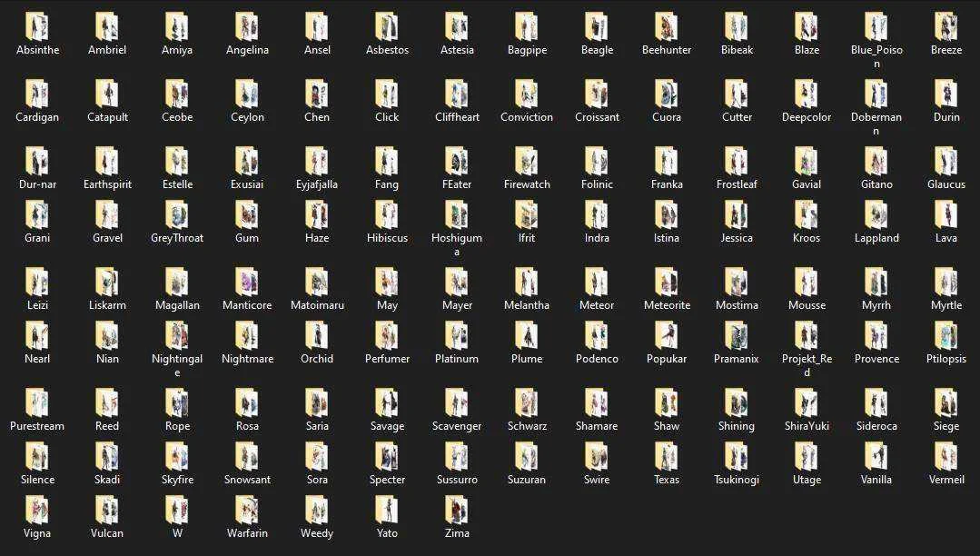Image resolution: width=980 pixels, height=556 pixels.
Task: Click the "Meteorite" folder name
Action: click(667, 305)
